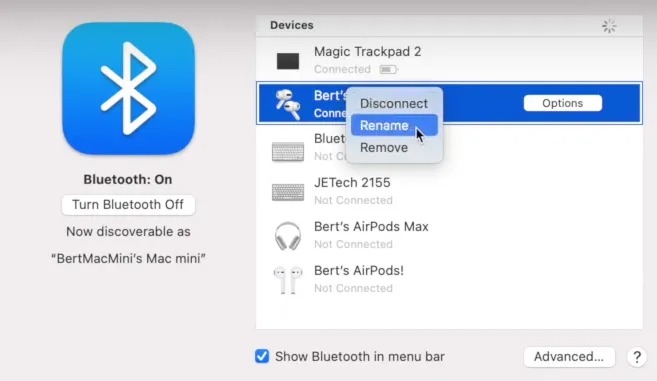Click the Devices list header
Screen dimensions: 657x381
click(449, 26)
